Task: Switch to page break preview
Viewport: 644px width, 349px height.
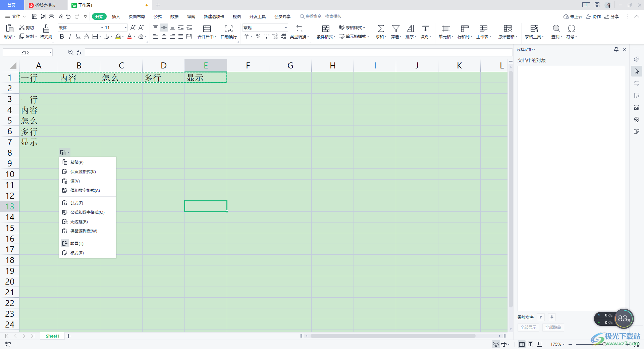Action: pos(539,344)
